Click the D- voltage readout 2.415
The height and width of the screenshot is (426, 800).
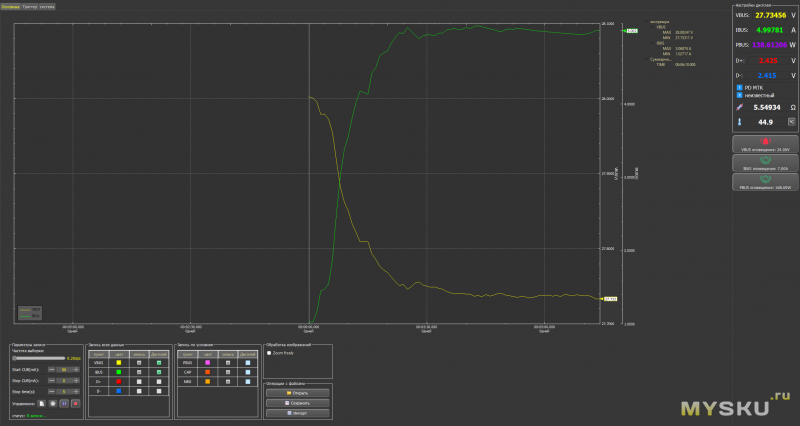pos(767,76)
